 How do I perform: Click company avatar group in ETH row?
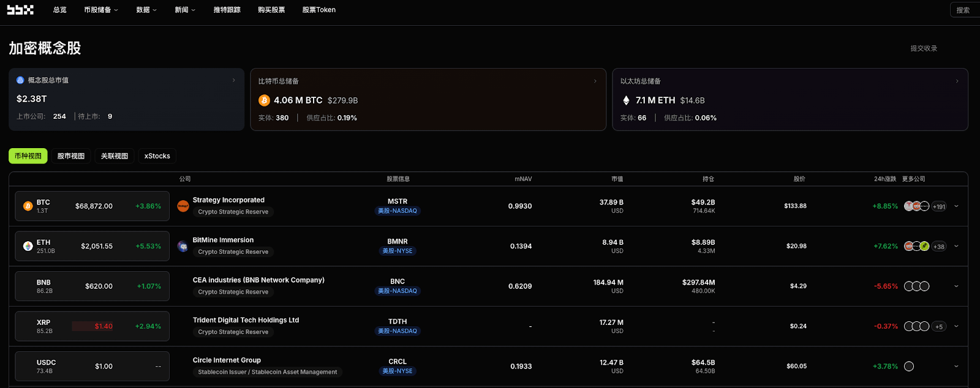pyautogui.click(x=917, y=246)
